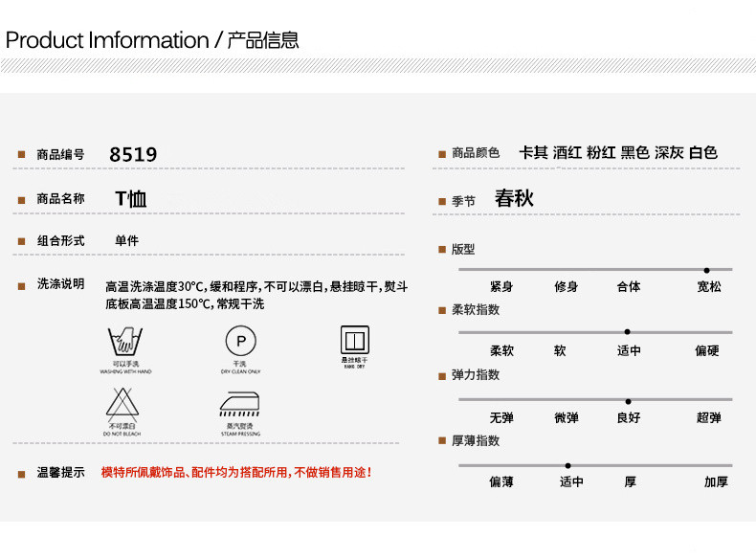Click the 弹力指数 section label

pos(476,375)
